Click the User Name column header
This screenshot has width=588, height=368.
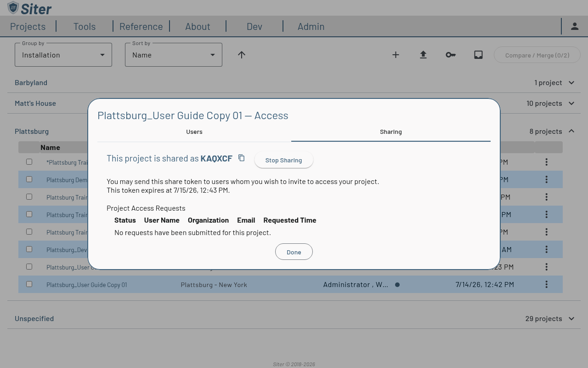click(x=162, y=220)
